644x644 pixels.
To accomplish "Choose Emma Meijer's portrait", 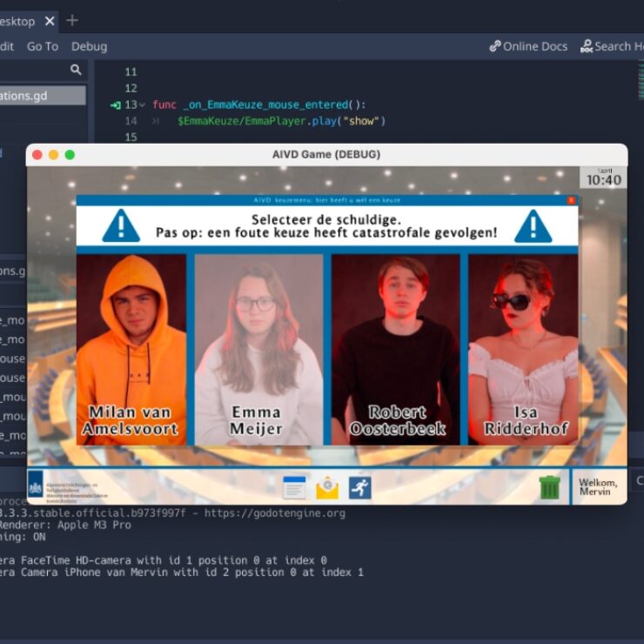I will point(258,348).
